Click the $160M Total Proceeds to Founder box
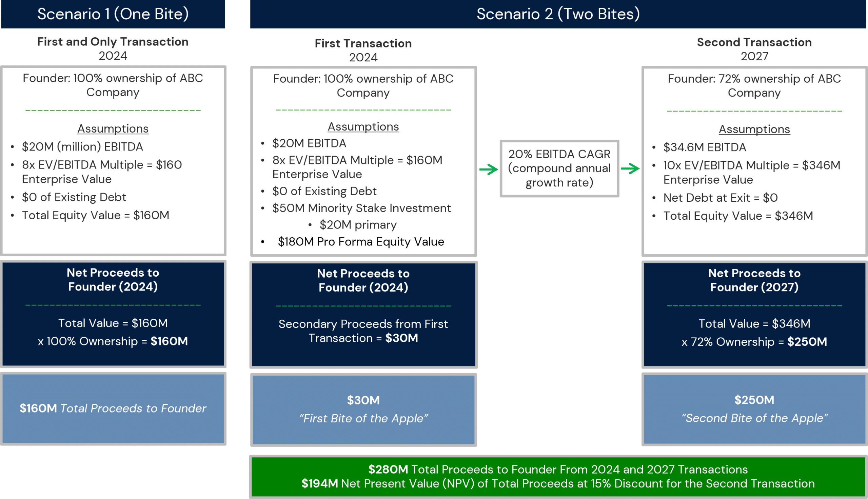The width and height of the screenshot is (868, 499). pyautogui.click(x=113, y=408)
